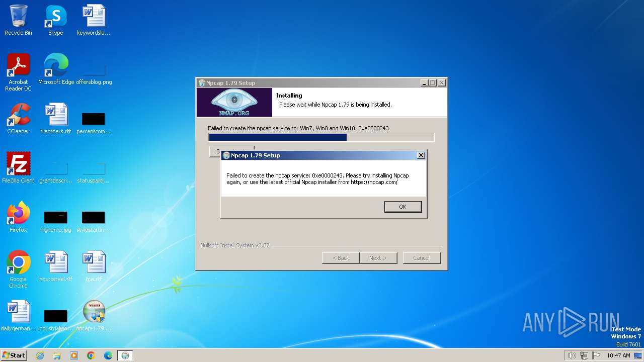Image resolution: width=644 pixels, height=362 pixels.
Task: Click the taskbar clock showing 10:47 AM
Action: pos(618,355)
